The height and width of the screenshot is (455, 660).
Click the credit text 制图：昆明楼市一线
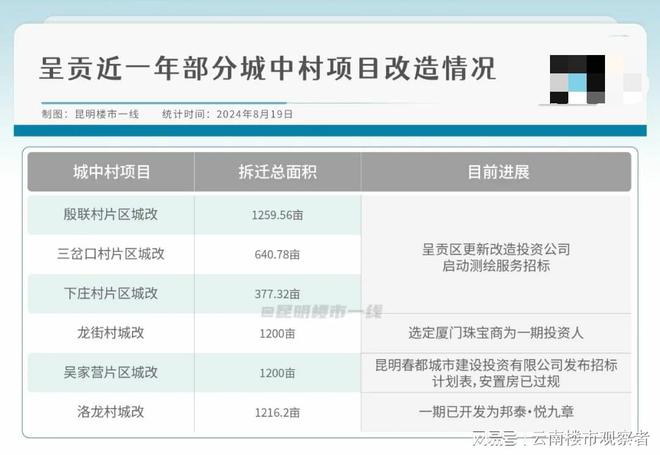[x=90, y=114]
